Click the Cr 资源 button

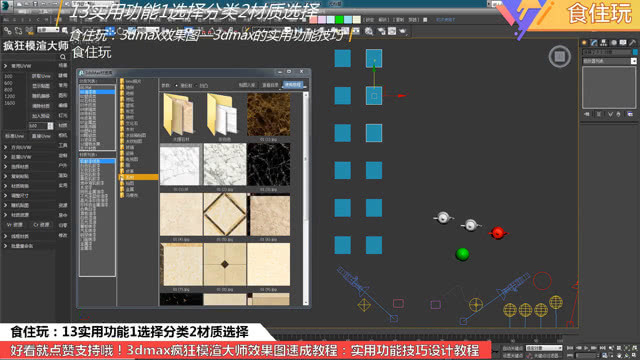point(42,225)
